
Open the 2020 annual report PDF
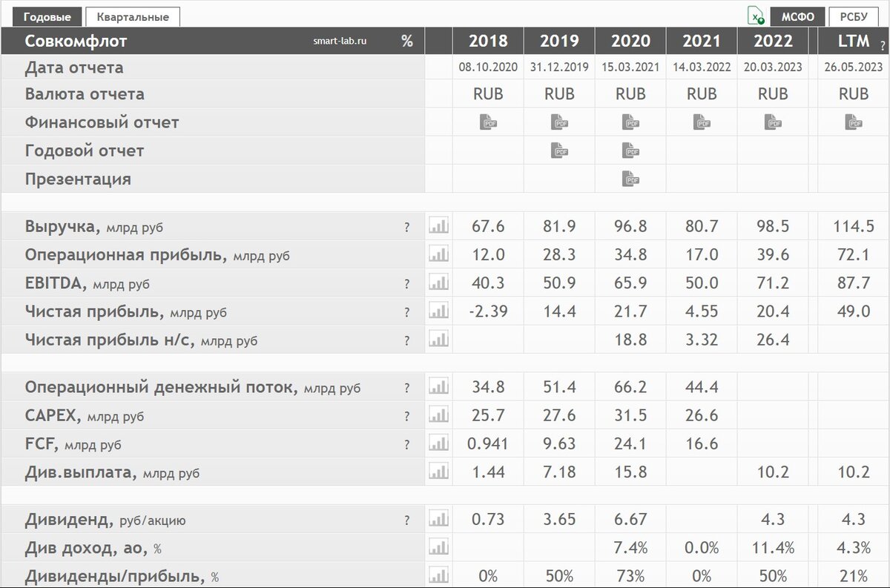point(630,151)
